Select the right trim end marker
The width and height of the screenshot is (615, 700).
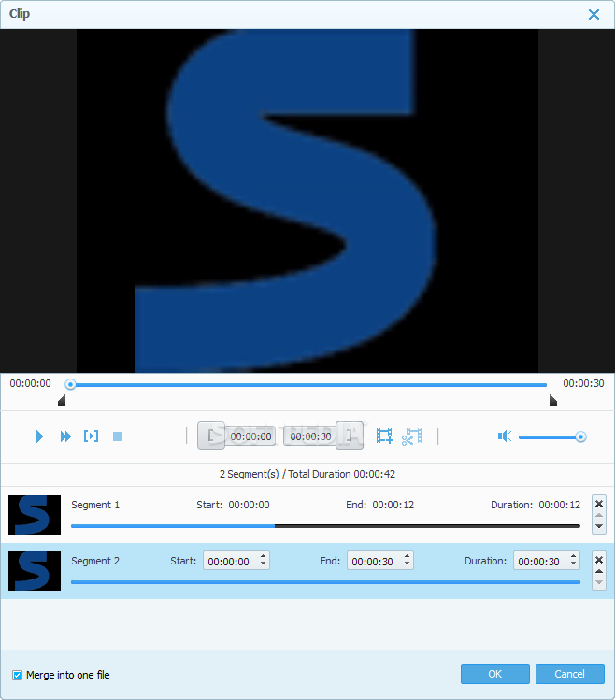click(x=553, y=400)
